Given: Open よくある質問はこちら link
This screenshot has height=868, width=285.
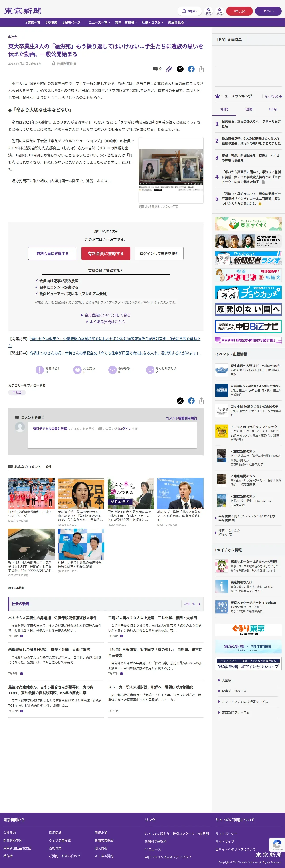Looking at the screenshot, I should (106, 322).
